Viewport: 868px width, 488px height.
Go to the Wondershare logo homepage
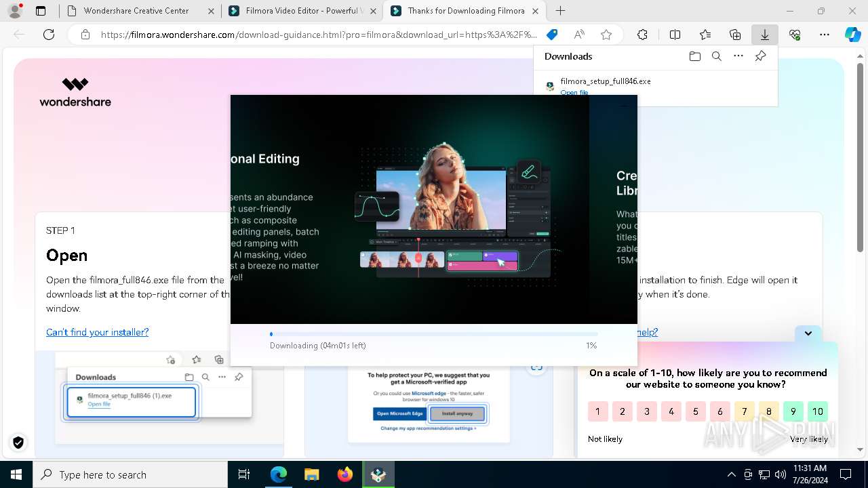[x=75, y=92]
